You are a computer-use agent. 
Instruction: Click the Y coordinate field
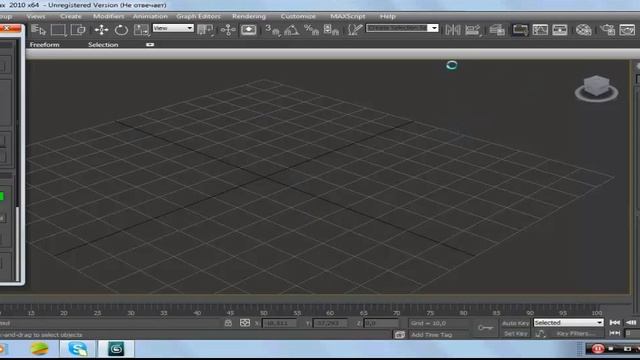(x=330, y=323)
